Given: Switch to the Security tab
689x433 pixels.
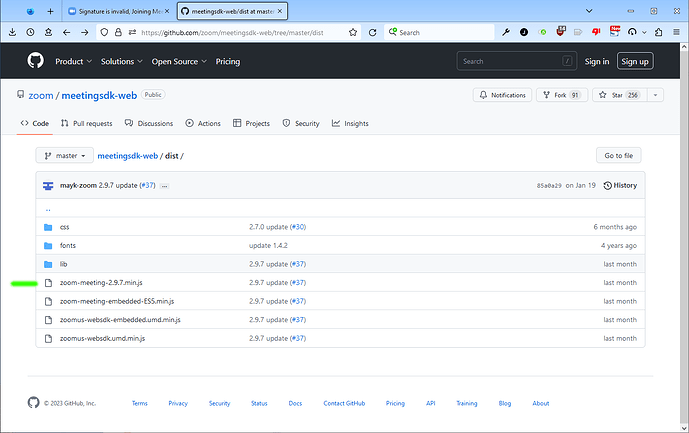Looking at the screenshot, I should pos(301,124).
